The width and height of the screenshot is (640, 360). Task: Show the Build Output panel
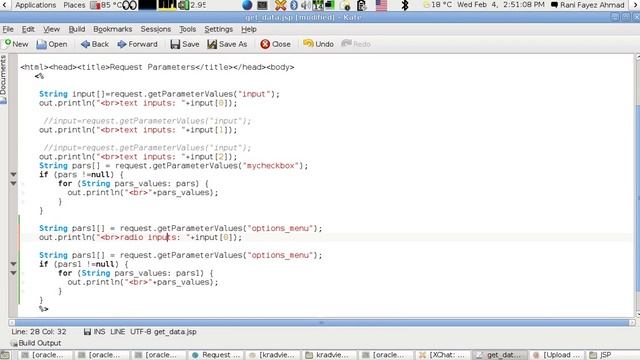tap(36, 343)
